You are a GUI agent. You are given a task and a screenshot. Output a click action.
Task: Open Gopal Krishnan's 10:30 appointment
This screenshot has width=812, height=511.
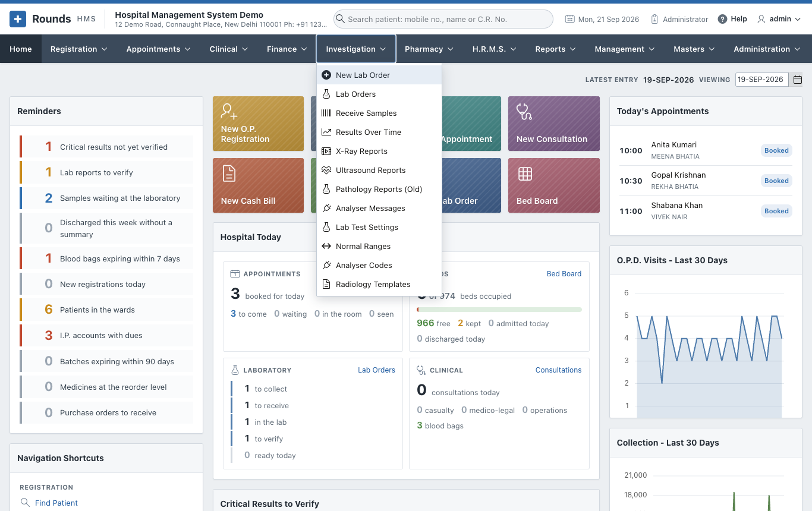coord(706,181)
